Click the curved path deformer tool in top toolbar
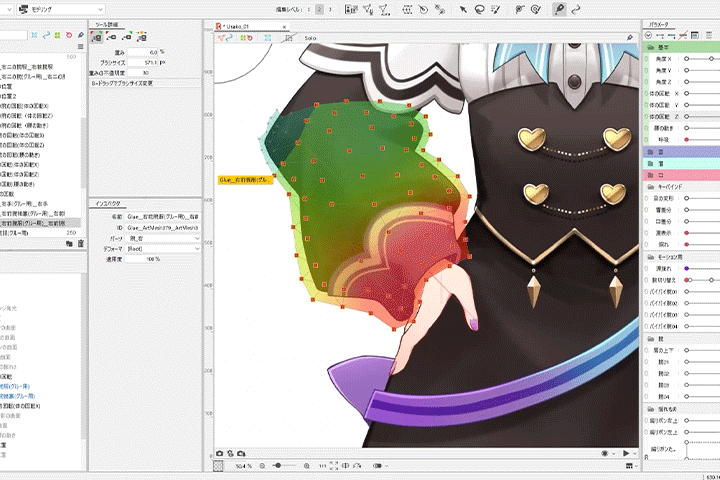720x480 pixels. pyautogui.click(x=576, y=9)
